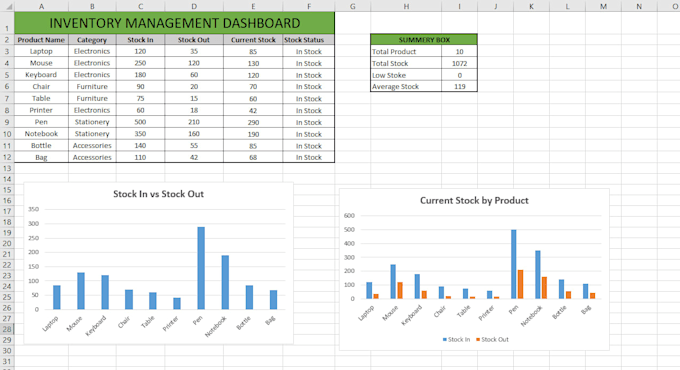Click the Chair product cell
680x370 pixels.
(41, 86)
